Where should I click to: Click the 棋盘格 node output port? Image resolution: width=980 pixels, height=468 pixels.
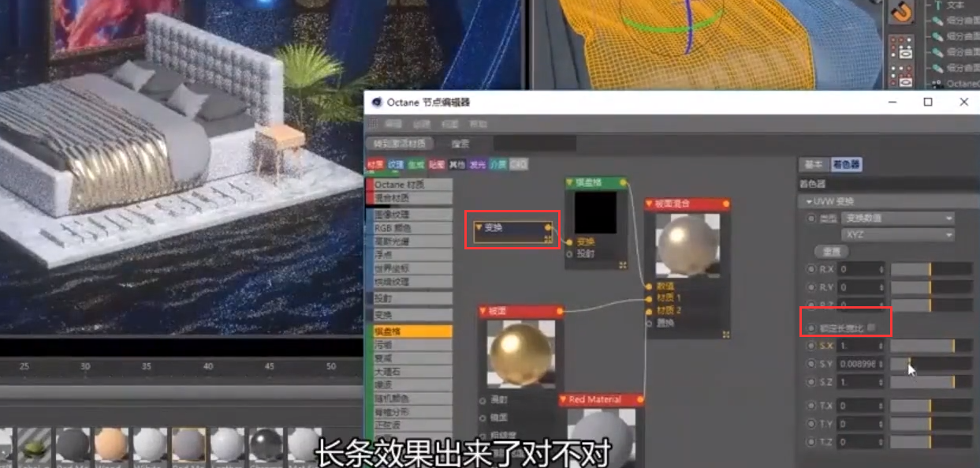click(623, 182)
